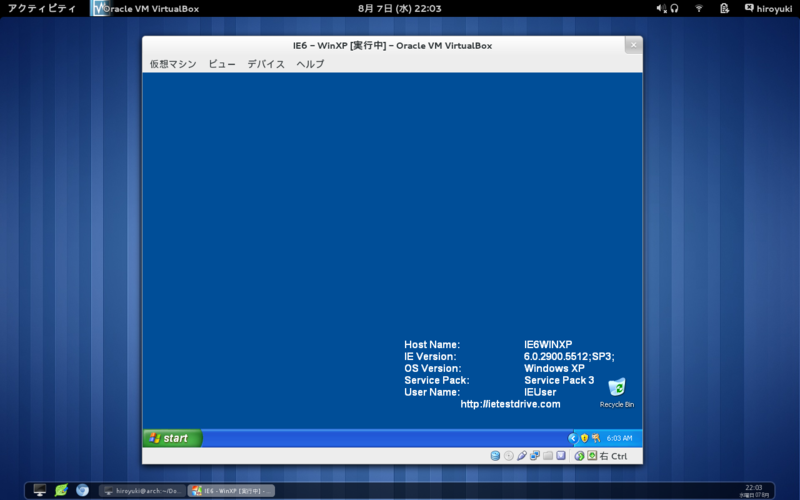Click the bottom panel 22:03 clock

coord(754,491)
